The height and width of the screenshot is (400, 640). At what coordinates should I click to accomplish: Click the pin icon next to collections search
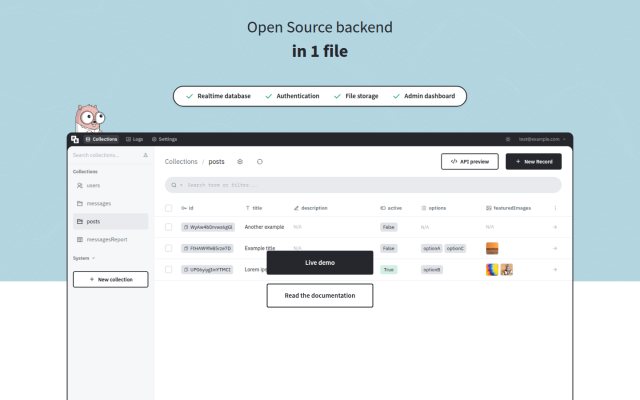tap(145, 155)
